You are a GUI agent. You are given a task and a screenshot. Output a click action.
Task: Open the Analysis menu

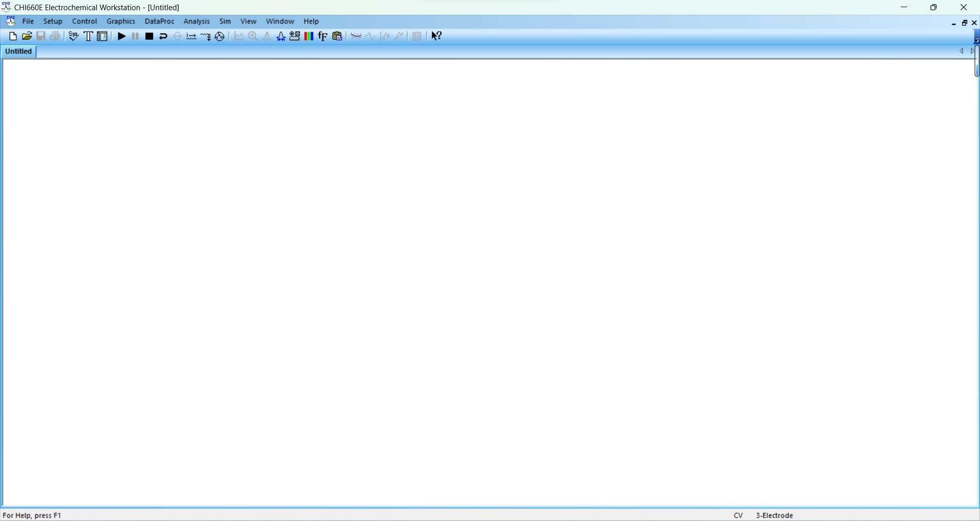pyautogui.click(x=197, y=21)
